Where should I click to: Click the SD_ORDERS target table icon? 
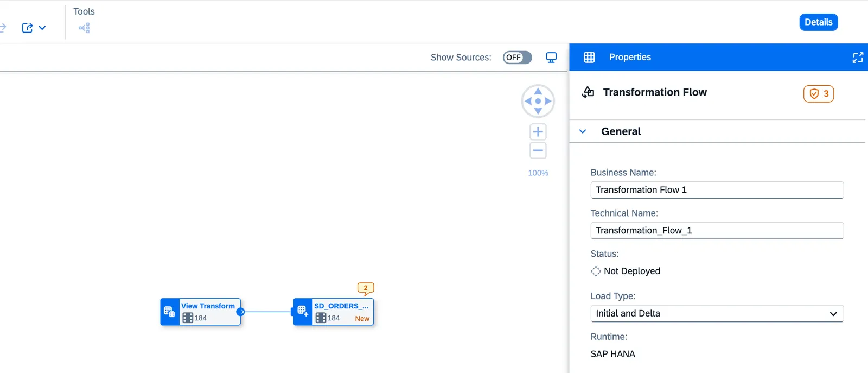pyautogui.click(x=302, y=312)
